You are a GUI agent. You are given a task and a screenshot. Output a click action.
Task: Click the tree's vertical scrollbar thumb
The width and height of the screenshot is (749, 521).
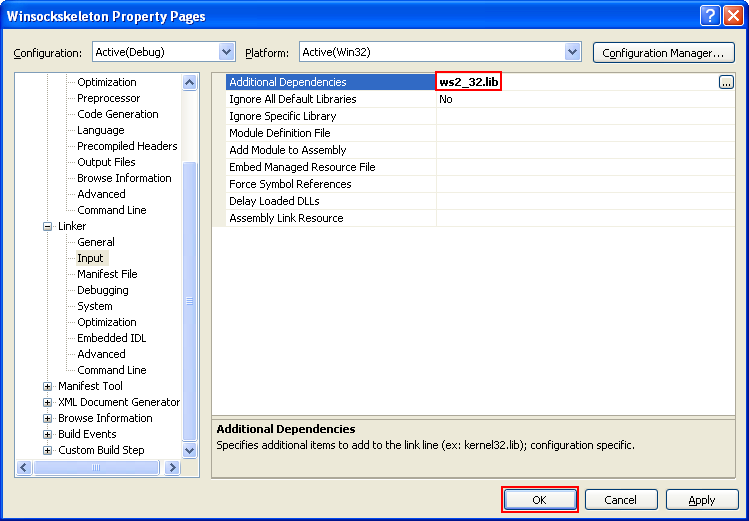pyautogui.click(x=190, y=301)
